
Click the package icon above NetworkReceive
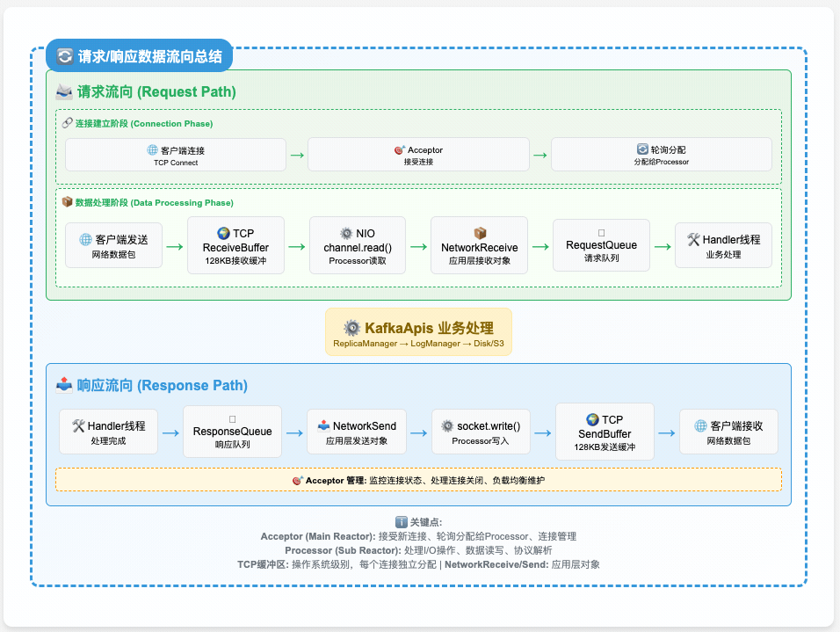coord(480,233)
